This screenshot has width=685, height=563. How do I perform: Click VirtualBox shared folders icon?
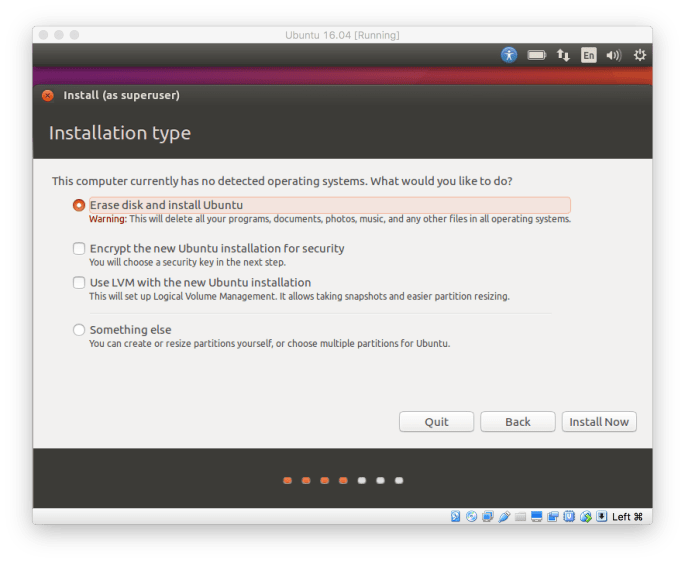point(520,517)
